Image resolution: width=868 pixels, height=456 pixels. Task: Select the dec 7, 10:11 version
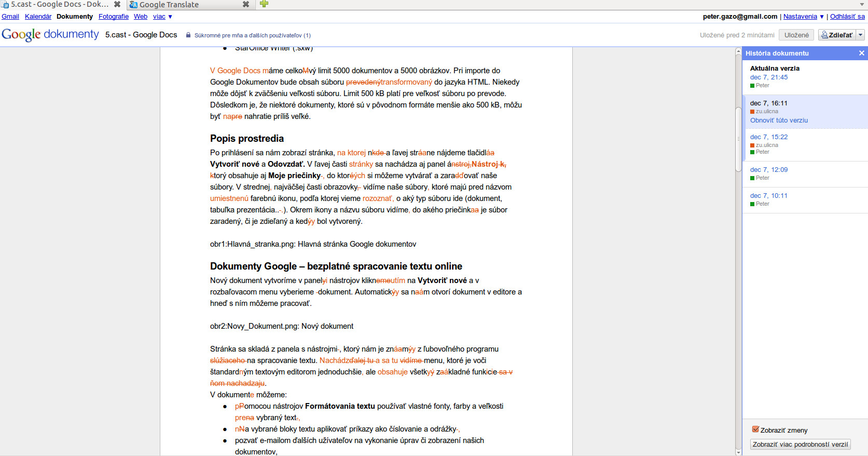(x=769, y=196)
